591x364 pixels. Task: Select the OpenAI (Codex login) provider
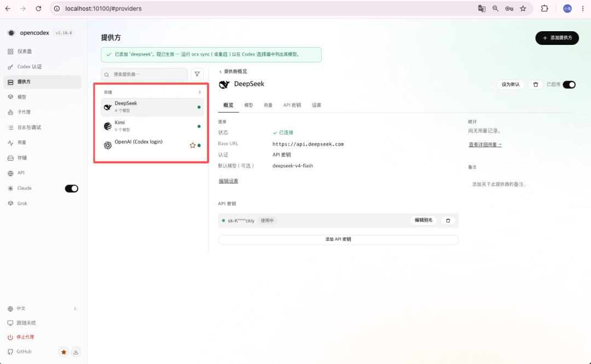(152, 145)
